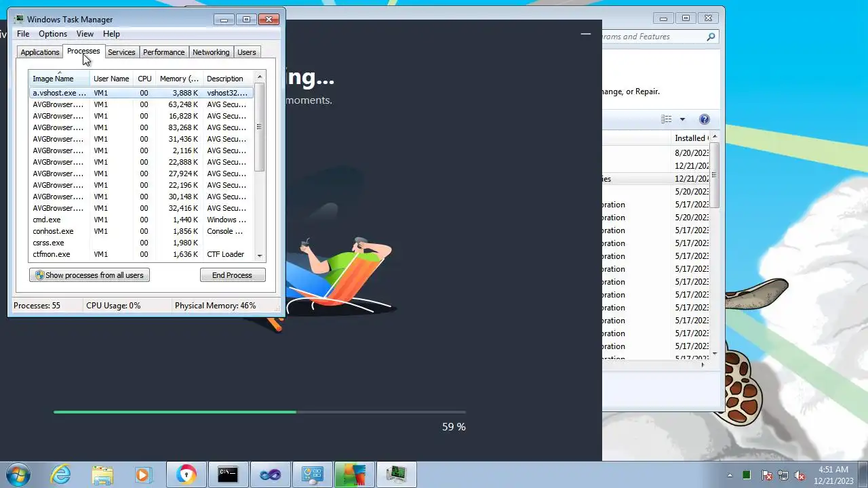Click AVG installation progress bar at 59 %
This screenshot has width=868, height=488.
pos(260,411)
